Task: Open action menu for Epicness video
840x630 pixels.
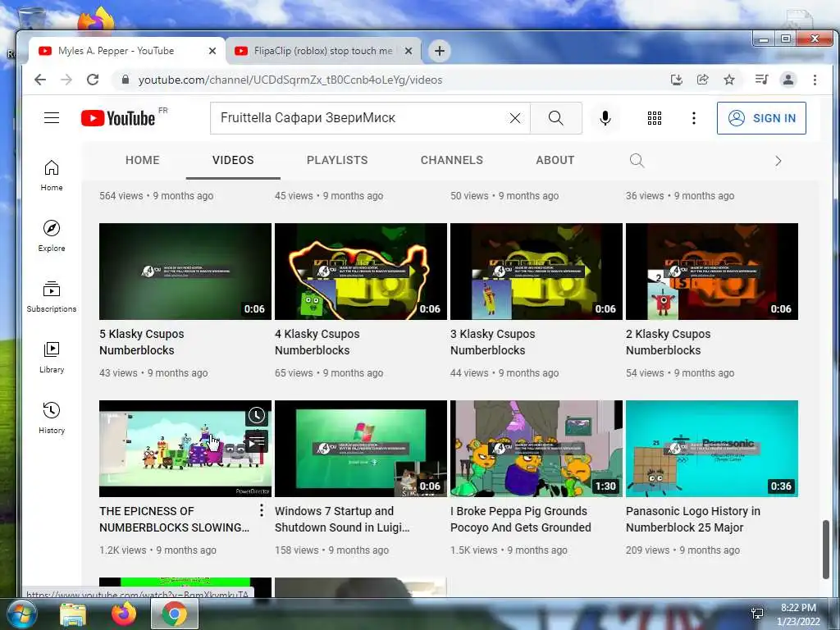Action: [262, 510]
